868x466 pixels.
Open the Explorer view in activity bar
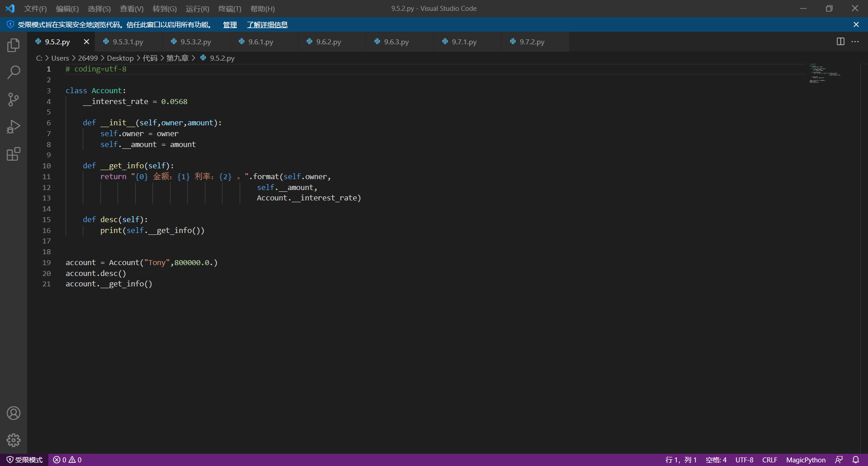(x=14, y=45)
